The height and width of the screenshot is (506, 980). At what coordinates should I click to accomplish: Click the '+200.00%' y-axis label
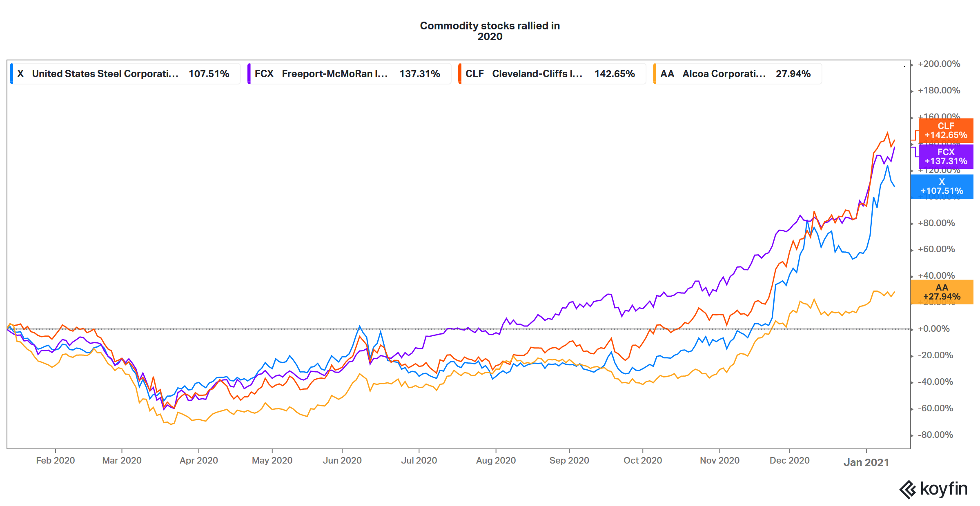pyautogui.click(x=939, y=64)
